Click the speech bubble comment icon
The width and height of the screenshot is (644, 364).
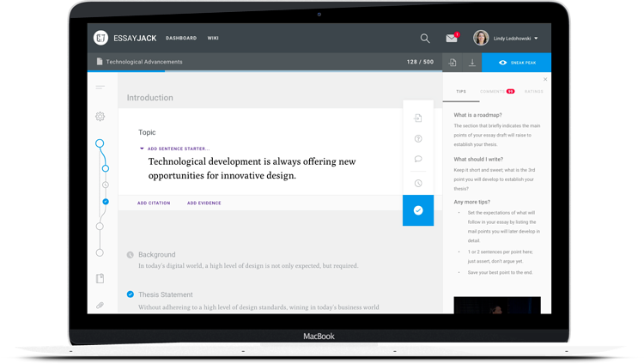pyautogui.click(x=418, y=159)
